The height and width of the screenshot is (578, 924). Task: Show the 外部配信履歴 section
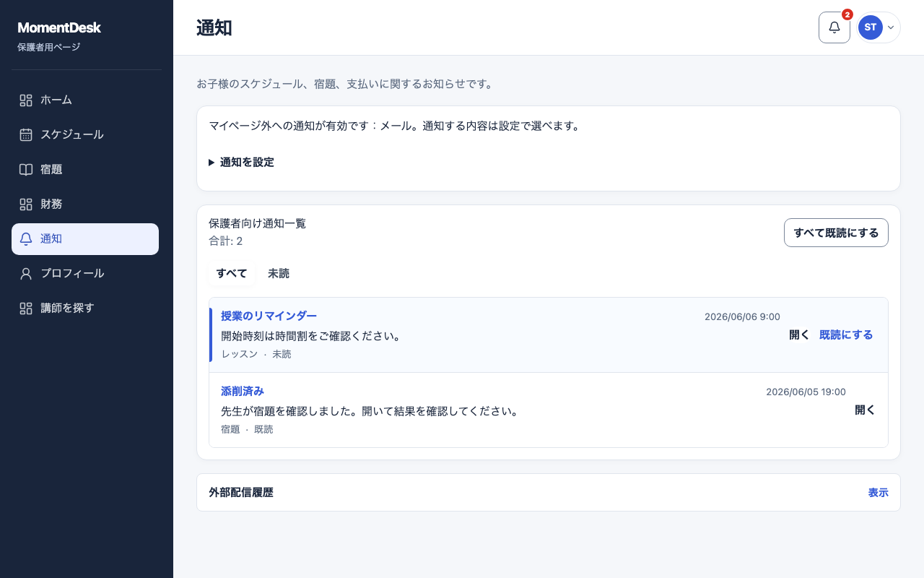coord(878,493)
